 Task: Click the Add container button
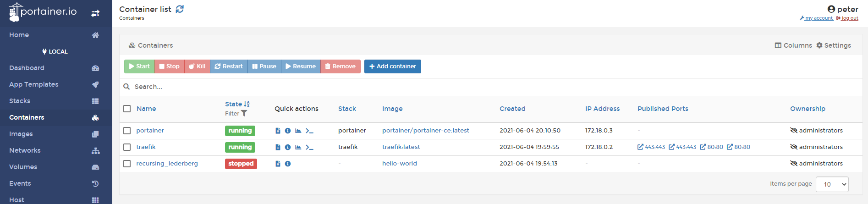pos(393,66)
